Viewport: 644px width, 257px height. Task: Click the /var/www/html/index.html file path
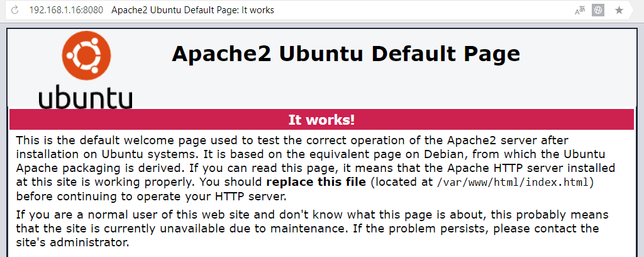coord(514,183)
